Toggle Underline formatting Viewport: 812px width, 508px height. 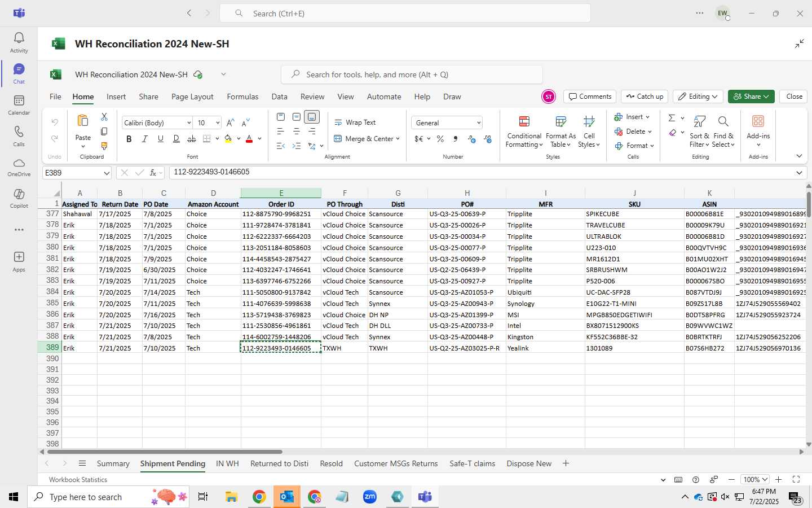click(161, 139)
